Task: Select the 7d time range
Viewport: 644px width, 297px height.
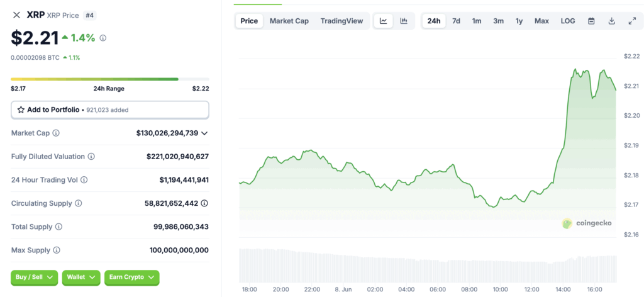Action: [x=456, y=21]
